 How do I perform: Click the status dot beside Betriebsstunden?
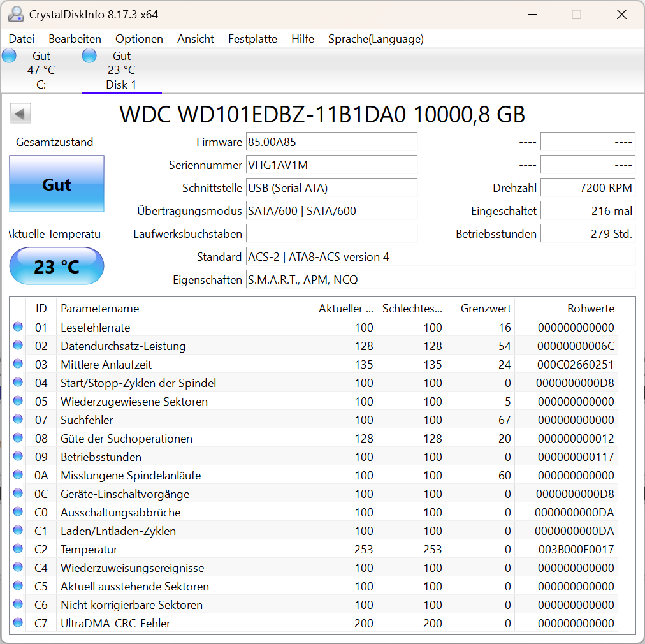17,457
